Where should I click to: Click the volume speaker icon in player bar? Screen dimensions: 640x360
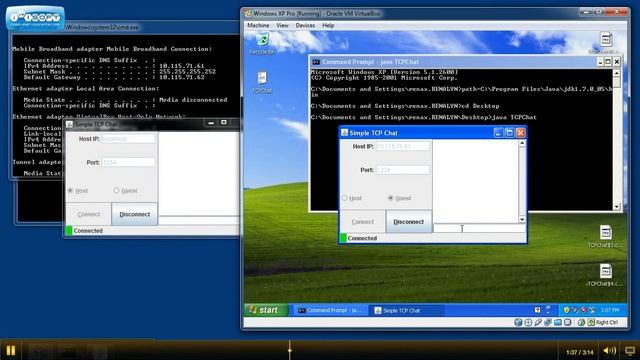609,351
